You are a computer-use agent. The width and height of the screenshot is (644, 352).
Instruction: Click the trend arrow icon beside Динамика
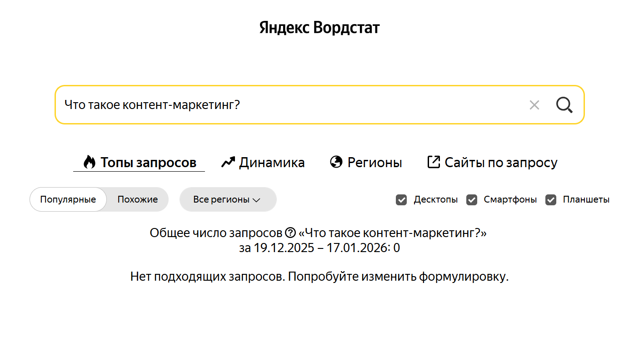pos(227,162)
